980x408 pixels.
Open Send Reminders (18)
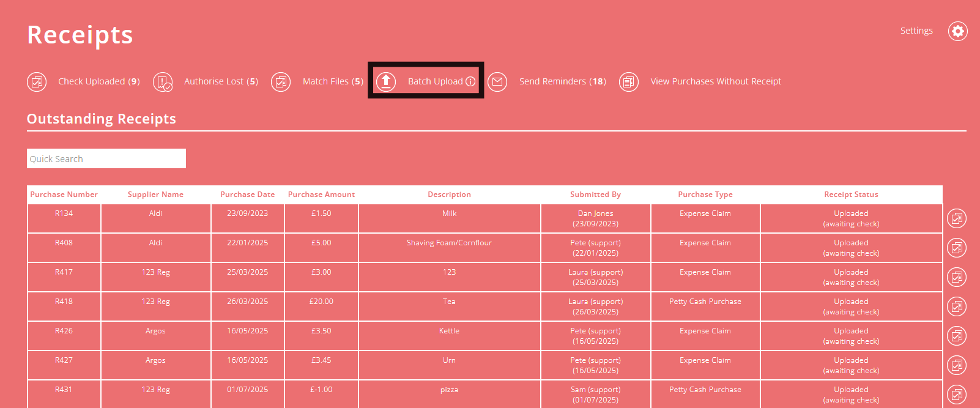point(563,81)
